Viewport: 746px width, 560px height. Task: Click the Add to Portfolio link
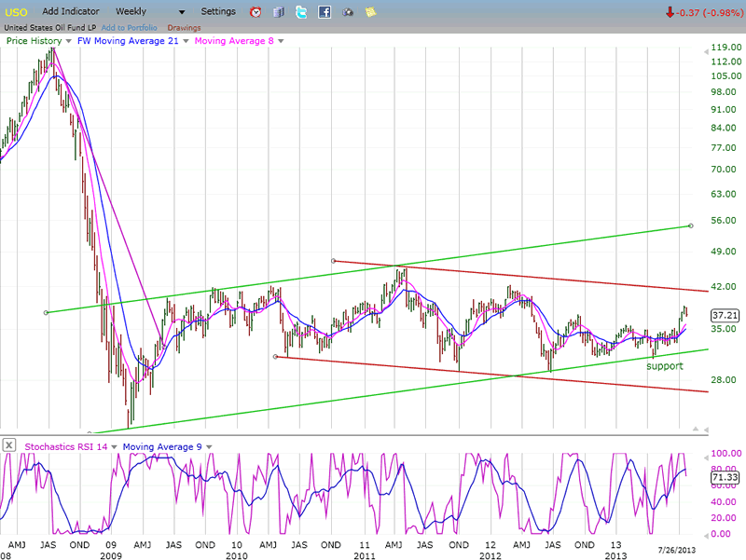click(130, 27)
